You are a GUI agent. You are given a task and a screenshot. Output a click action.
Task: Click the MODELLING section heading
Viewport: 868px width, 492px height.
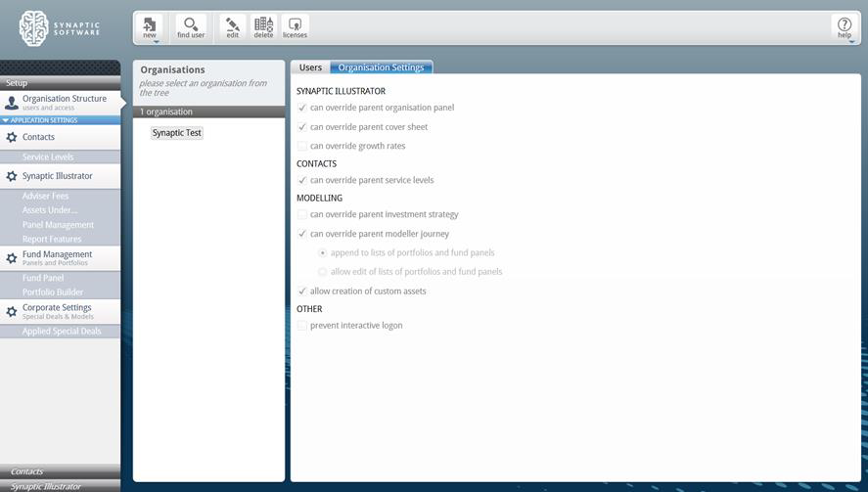319,199
